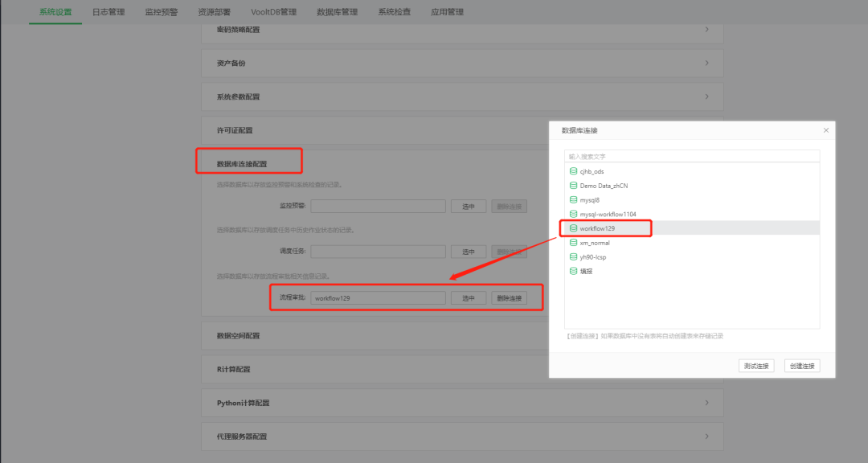Expand the 系统参数配置 section chevron
The height and width of the screenshot is (463, 868).
click(x=707, y=96)
